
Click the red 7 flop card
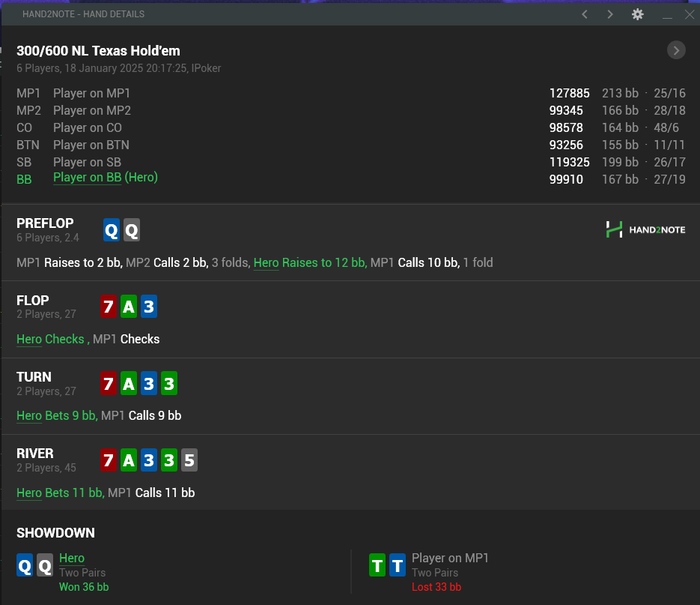point(108,307)
